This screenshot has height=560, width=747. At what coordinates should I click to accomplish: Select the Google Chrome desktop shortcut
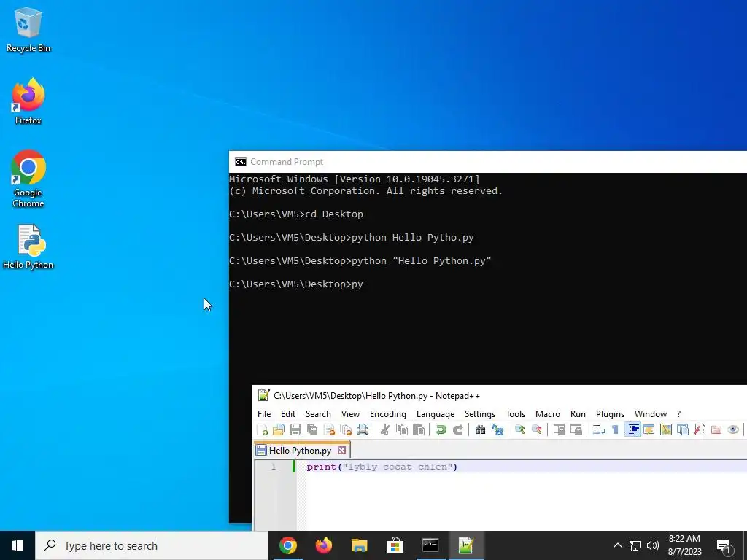[28, 179]
